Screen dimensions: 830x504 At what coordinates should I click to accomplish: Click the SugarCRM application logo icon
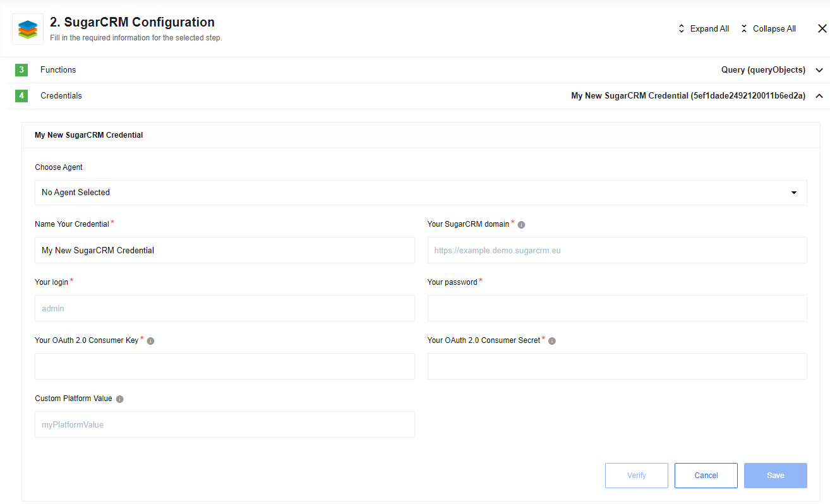coord(27,29)
